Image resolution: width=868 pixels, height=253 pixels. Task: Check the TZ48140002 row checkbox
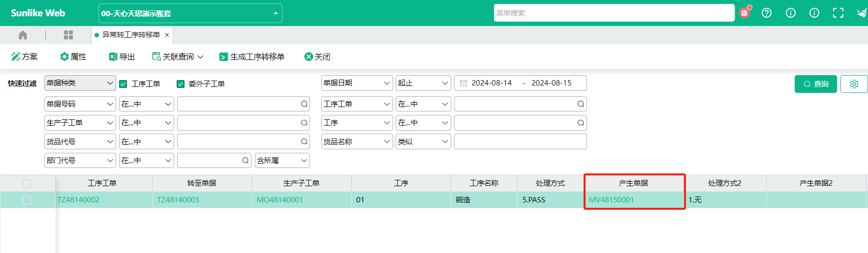coord(27,200)
